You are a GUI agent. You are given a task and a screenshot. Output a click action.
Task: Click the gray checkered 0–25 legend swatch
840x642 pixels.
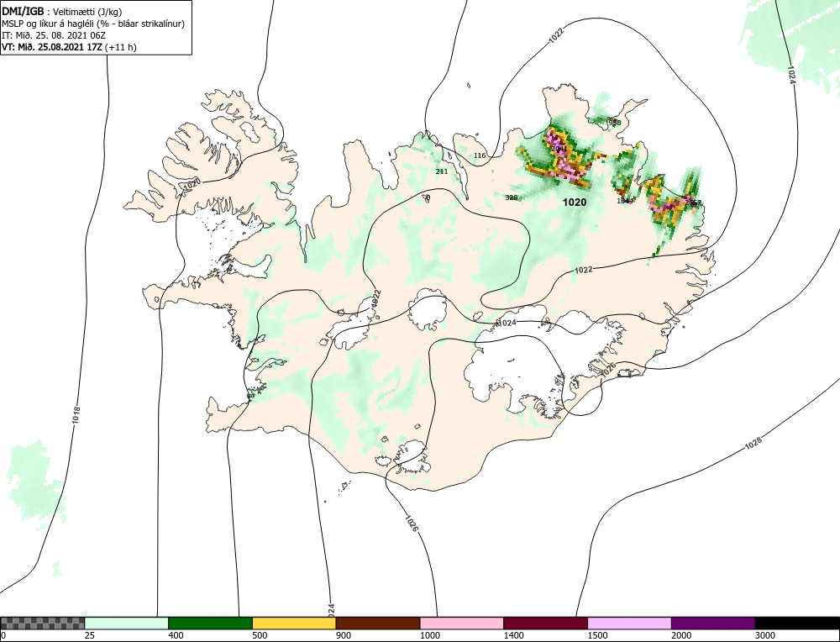[43, 624]
